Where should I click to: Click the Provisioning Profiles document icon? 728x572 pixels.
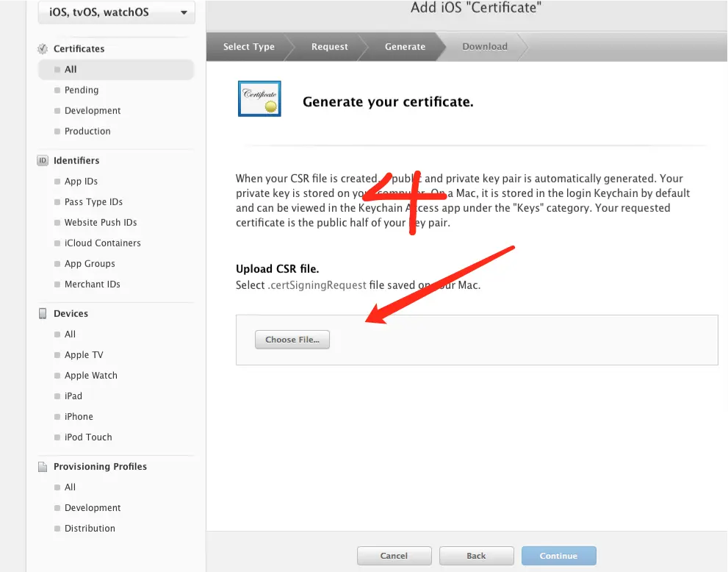42,467
